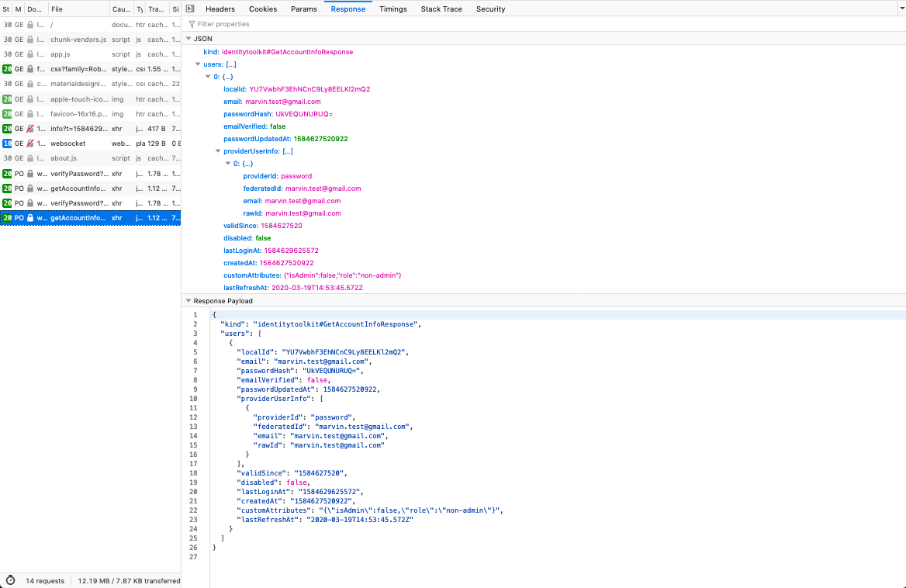Go to the Timings tab
The height and width of the screenshot is (588, 906).
pyautogui.click(x=392, y=9)
